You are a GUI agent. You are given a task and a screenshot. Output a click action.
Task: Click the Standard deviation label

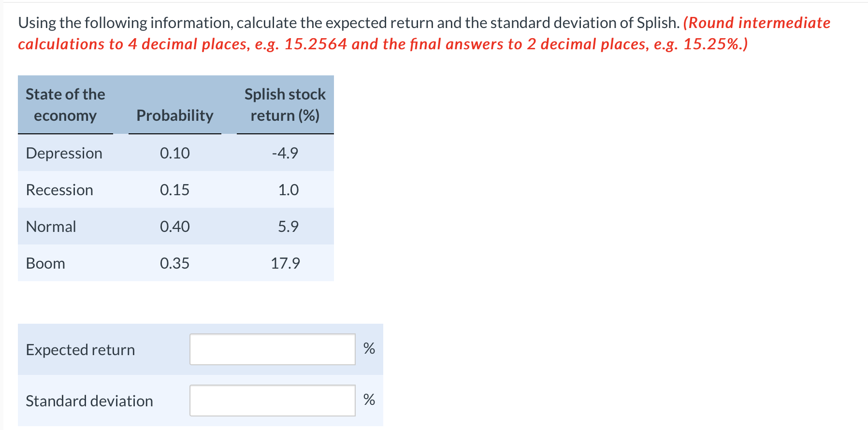coord(89,401)
